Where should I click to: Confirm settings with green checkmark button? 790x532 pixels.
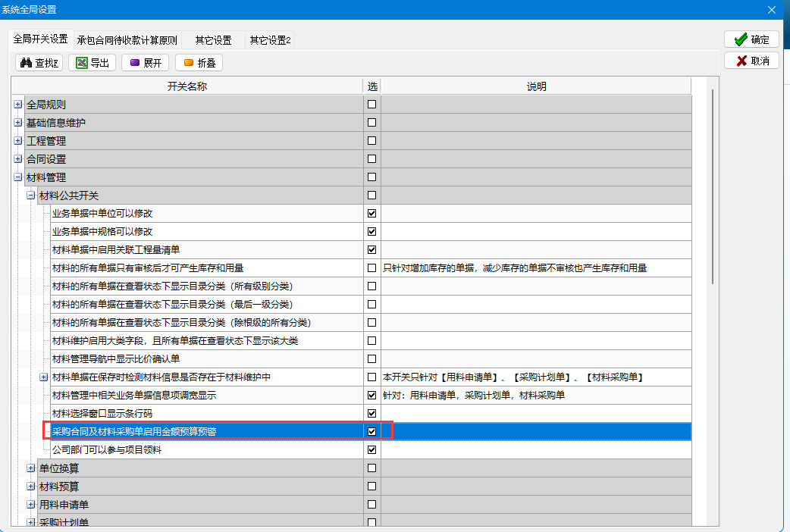(x=751, y=39)
